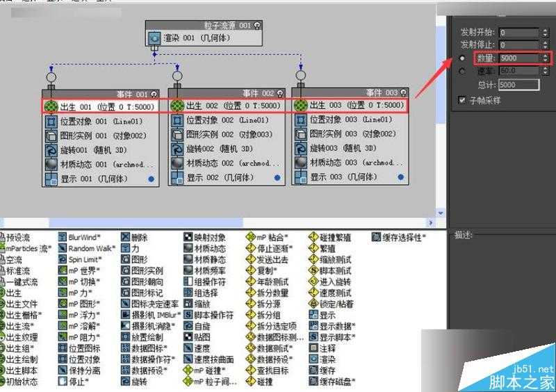
Task: Toggle 事件 001 light bulb
Action: pos(154,94)
